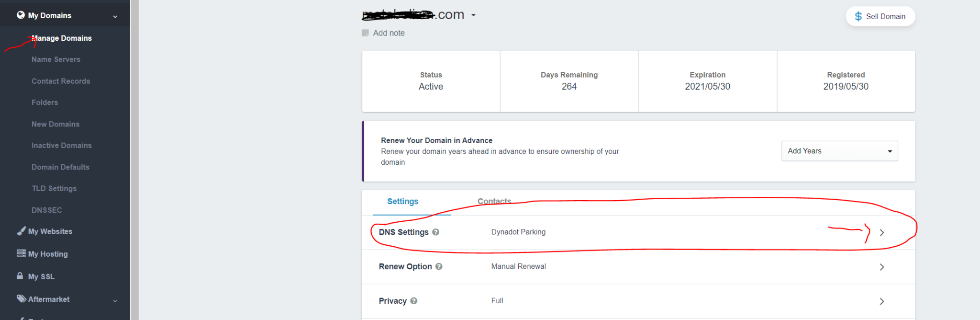Click the My Domains globe icon
This screenshot has height=320, width=980.
tap(21, 15)
